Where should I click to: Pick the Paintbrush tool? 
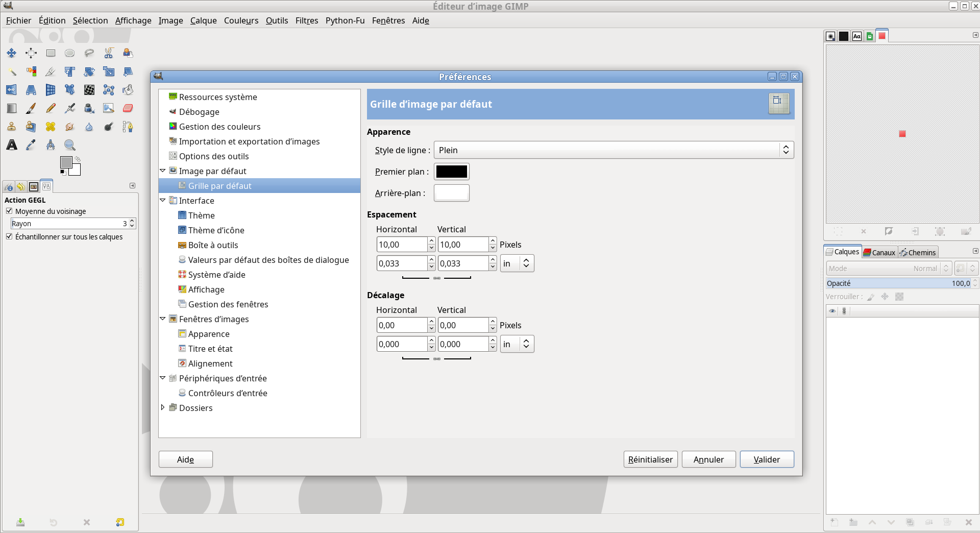[31, 108]
